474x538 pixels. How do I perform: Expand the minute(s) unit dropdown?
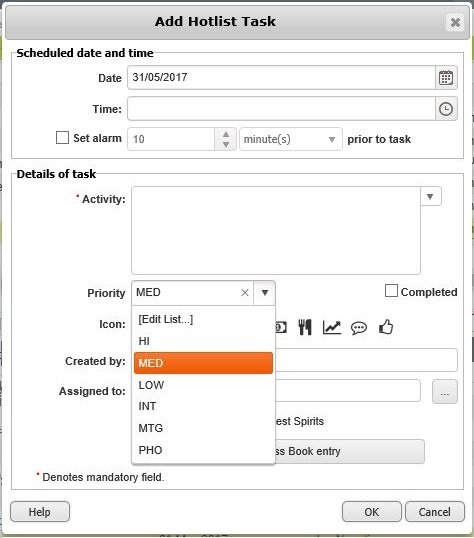pos(291,139)
